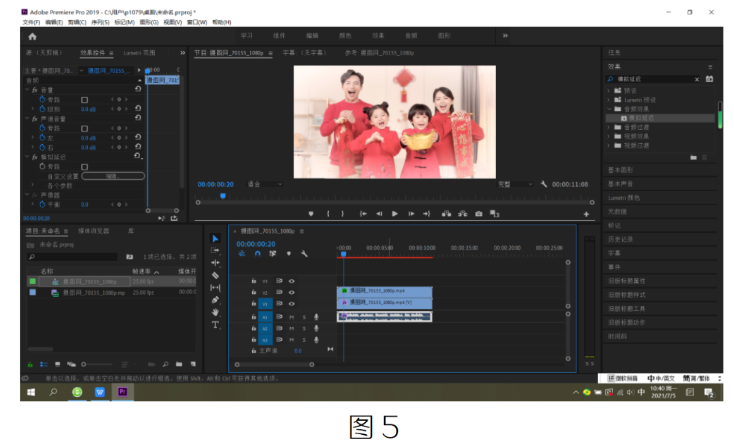Enable voice-over record on A1

point(316,317)
